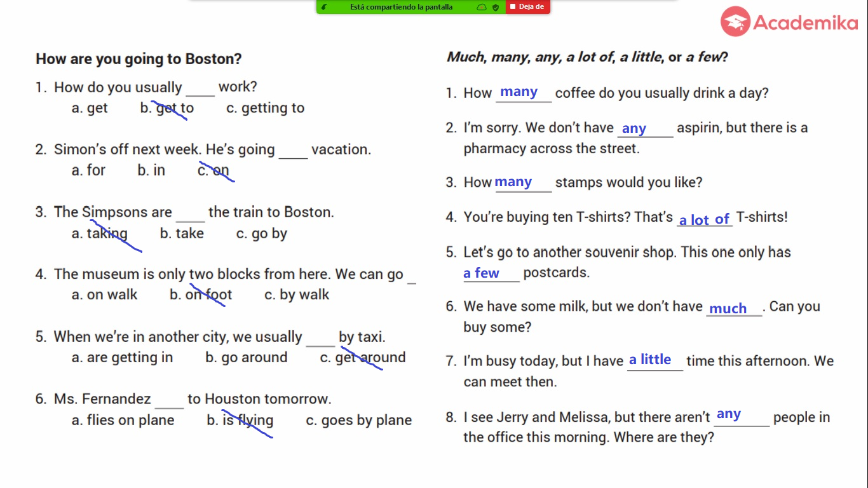Select answer 'b. in' in question 2

[151, 170]
